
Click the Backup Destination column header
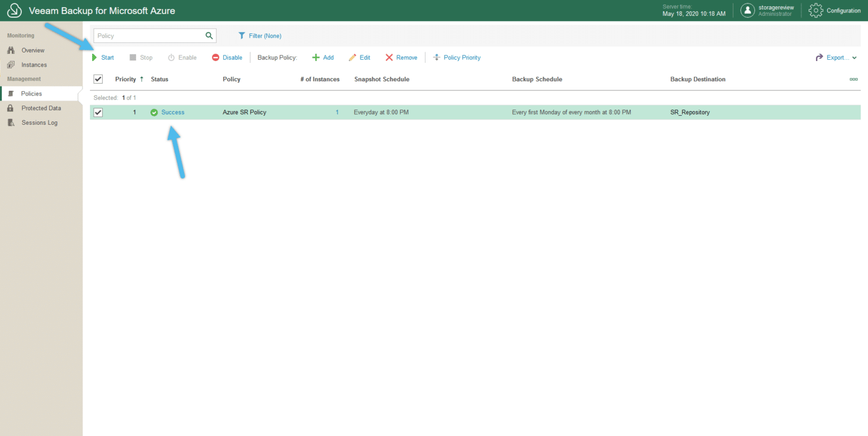[x=698, y=79]
